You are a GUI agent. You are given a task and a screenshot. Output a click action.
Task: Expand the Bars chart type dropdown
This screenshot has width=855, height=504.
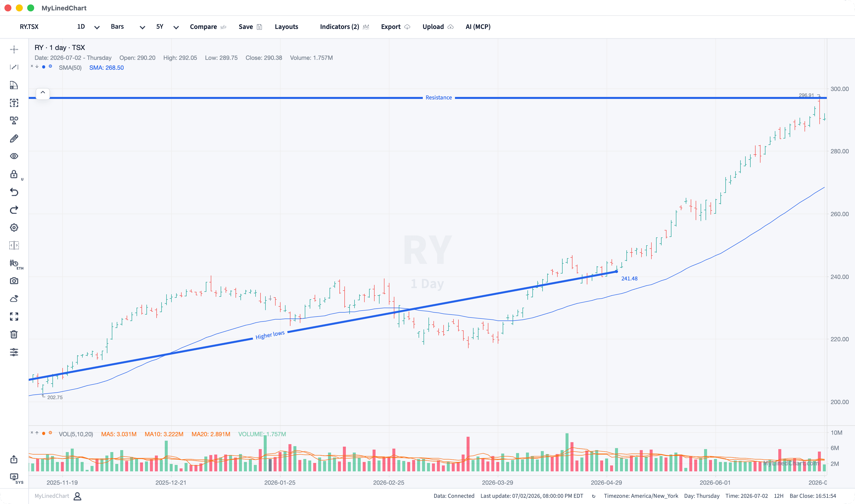128,27
